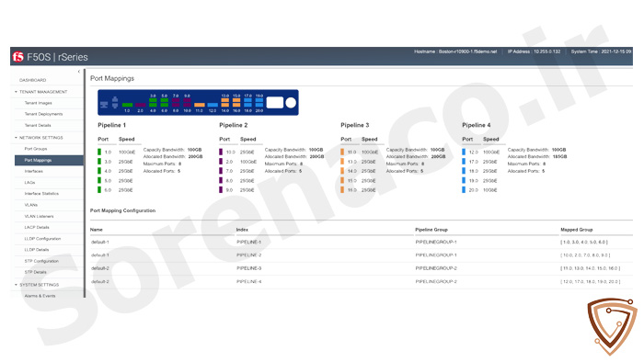Click the F5 logo icon
The width and height of the screenshot is (644, 362).
[x=17, y=57]
